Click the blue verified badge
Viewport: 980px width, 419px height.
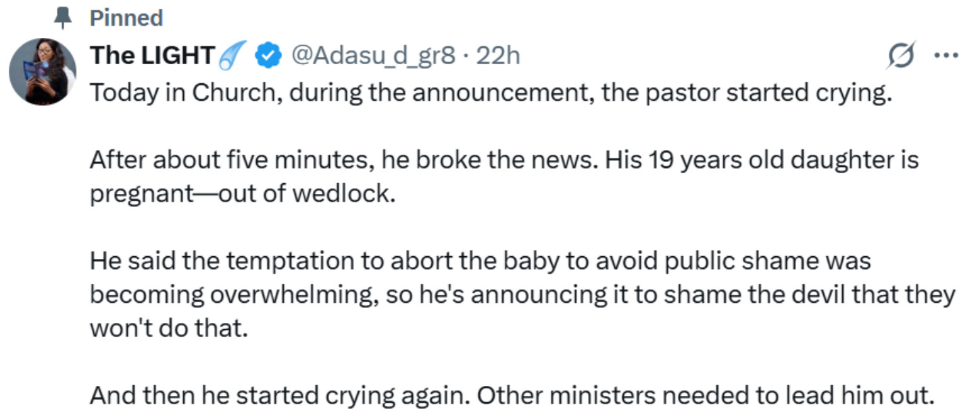click(x=268, y=56)
